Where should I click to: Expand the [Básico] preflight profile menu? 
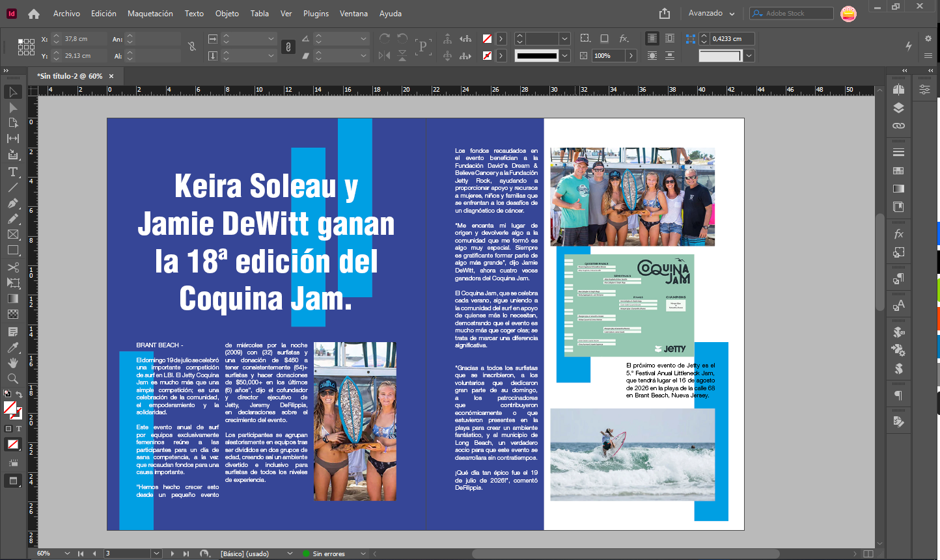pyautogui.click(x=290, y=553)
